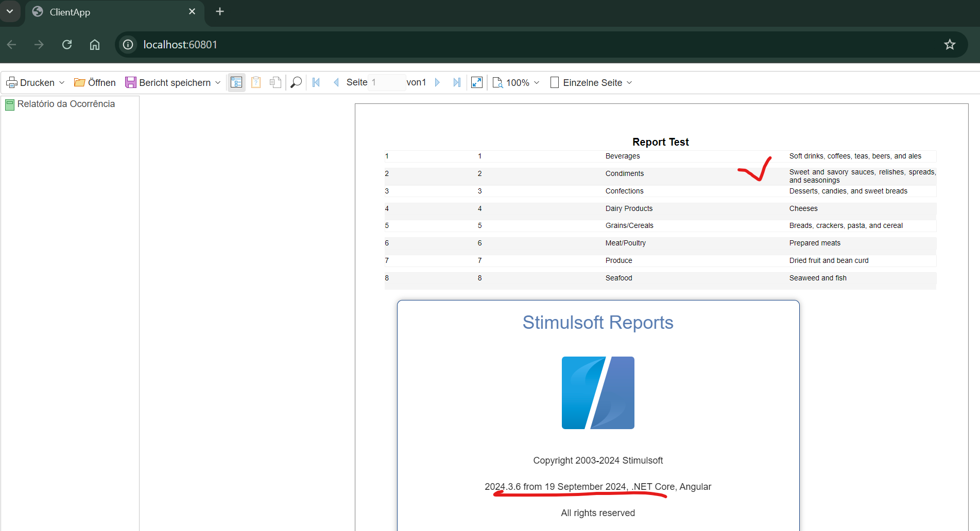980x531 pixels.
Task: Toggle full screen viewer mode
Action: tap(477, 82)
